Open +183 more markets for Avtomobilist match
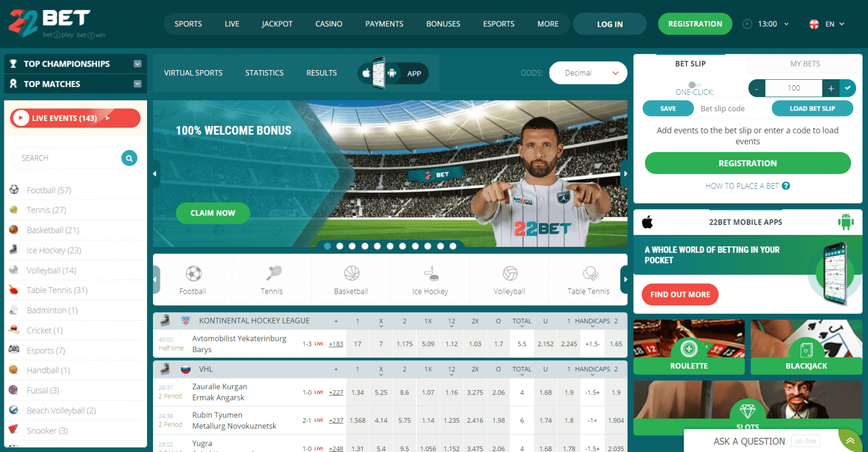 336,344
